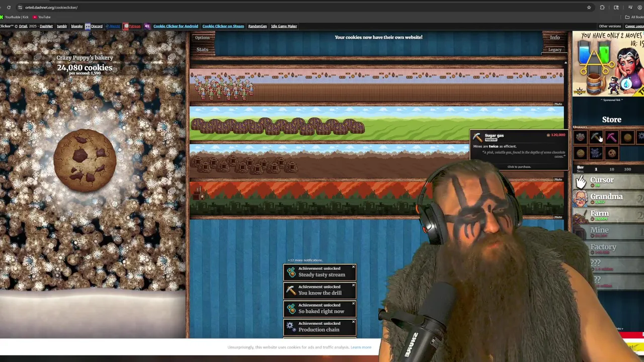Reload the browser page
This screenshot has width=644, height=362.
pyautogui.click(x=9, y=8)
